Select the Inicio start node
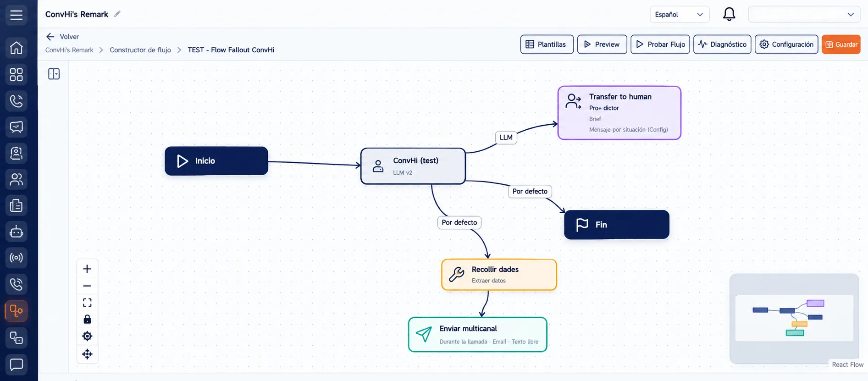The height and width of the screenshot is (381, 868). (x=216, y=161)
